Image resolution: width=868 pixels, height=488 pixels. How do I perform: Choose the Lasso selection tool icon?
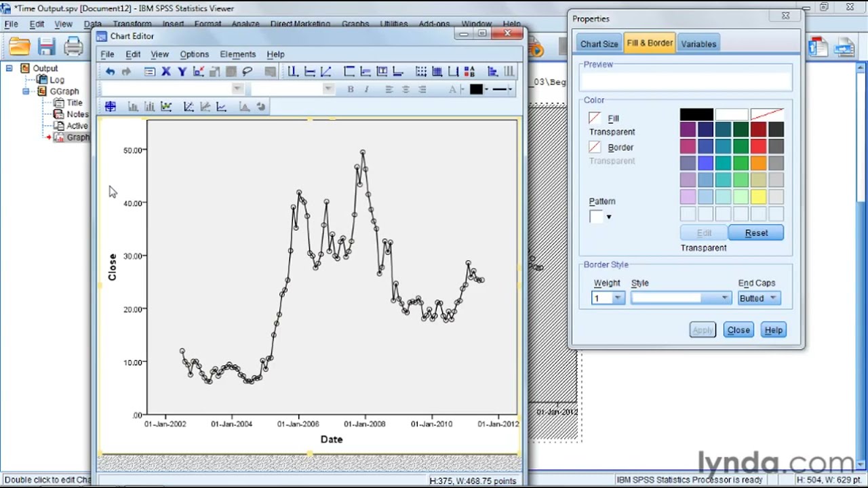(x=248, y=72)
